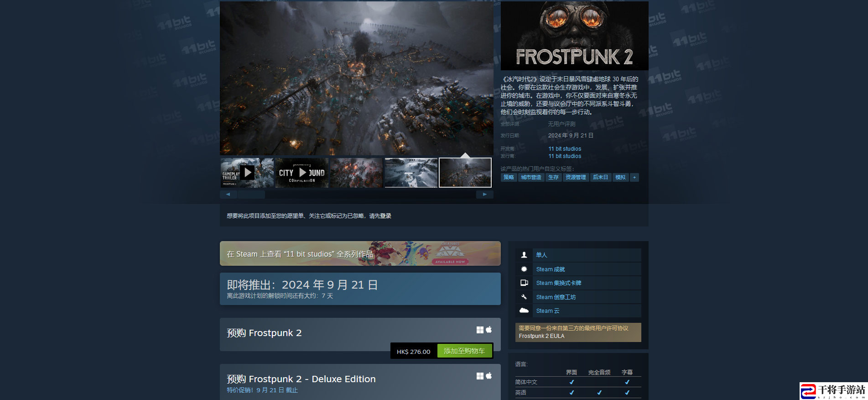Select the 后末日 tag
The height and width of the screenshot is (400, 868).
[x=600, y=178]
